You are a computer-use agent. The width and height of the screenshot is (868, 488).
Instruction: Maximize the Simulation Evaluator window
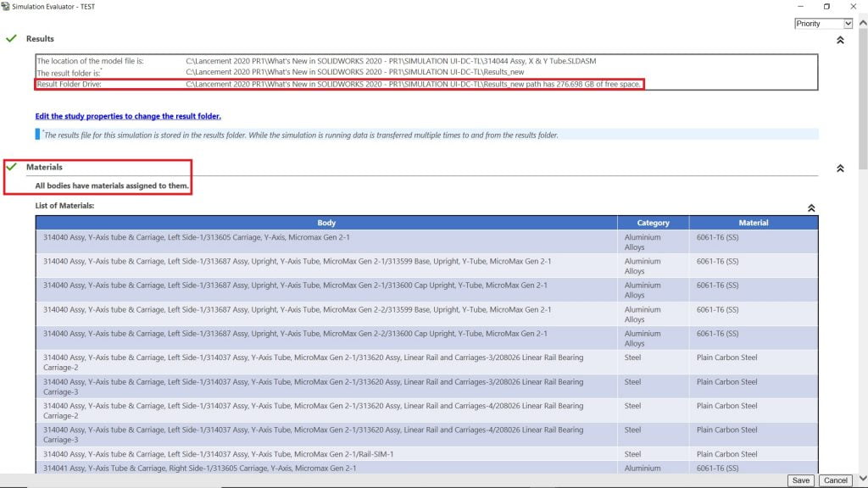[826, 7]
